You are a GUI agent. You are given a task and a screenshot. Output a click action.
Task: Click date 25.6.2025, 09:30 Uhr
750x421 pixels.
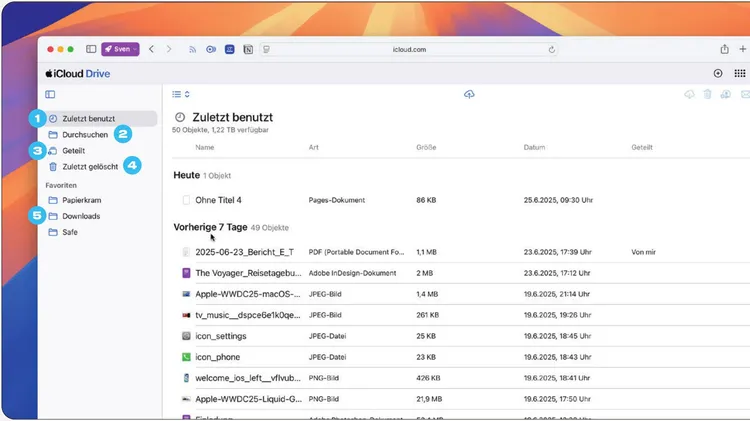point(558,200)
